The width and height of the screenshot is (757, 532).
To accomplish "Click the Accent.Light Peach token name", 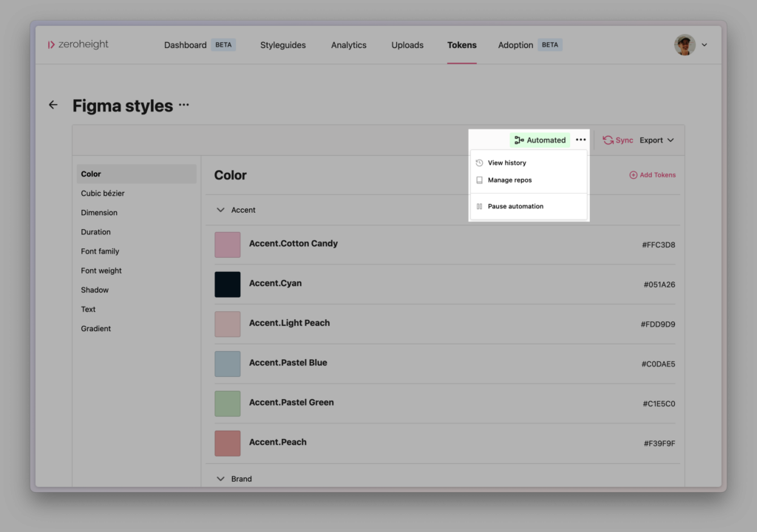I will (x=289, y=323).
